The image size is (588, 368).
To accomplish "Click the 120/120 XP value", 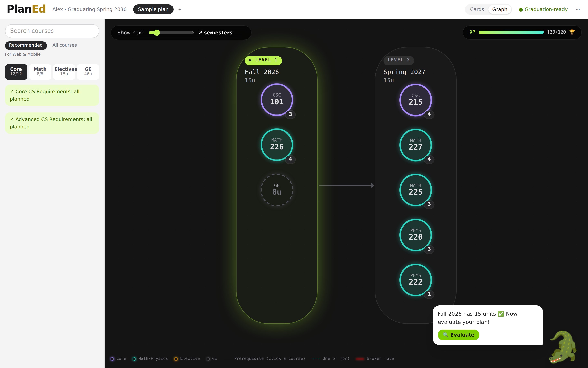I will point(556,32).
